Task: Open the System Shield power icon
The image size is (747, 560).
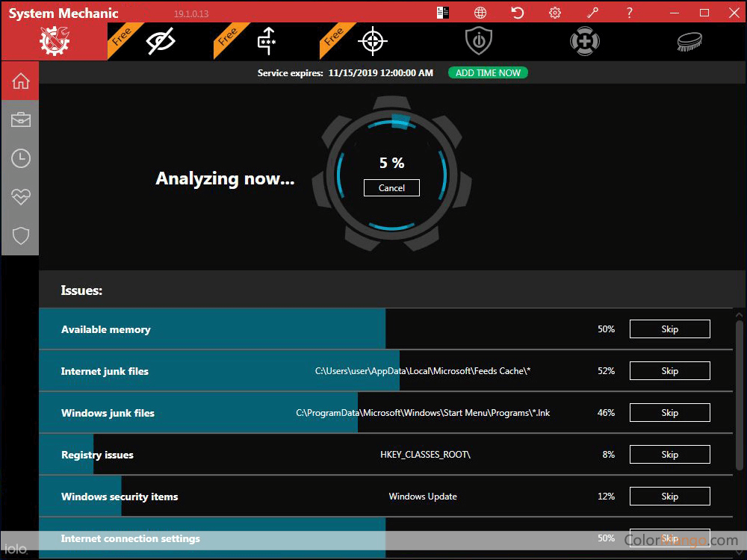Action: 478,42
